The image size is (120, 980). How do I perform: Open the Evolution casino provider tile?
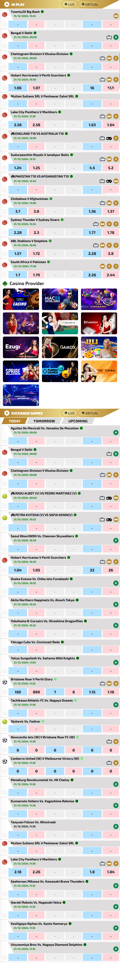tap(99, 323)
